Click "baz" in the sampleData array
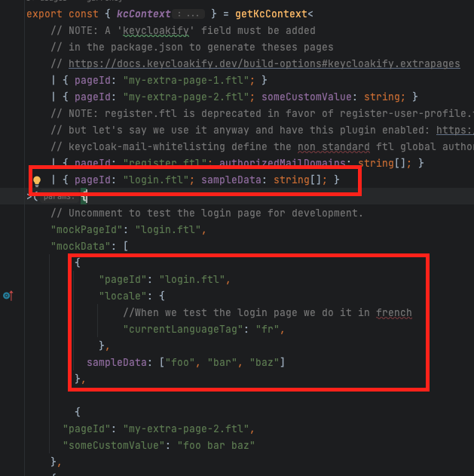The height and width of the screenshot is (476, 474). (265, 362)
